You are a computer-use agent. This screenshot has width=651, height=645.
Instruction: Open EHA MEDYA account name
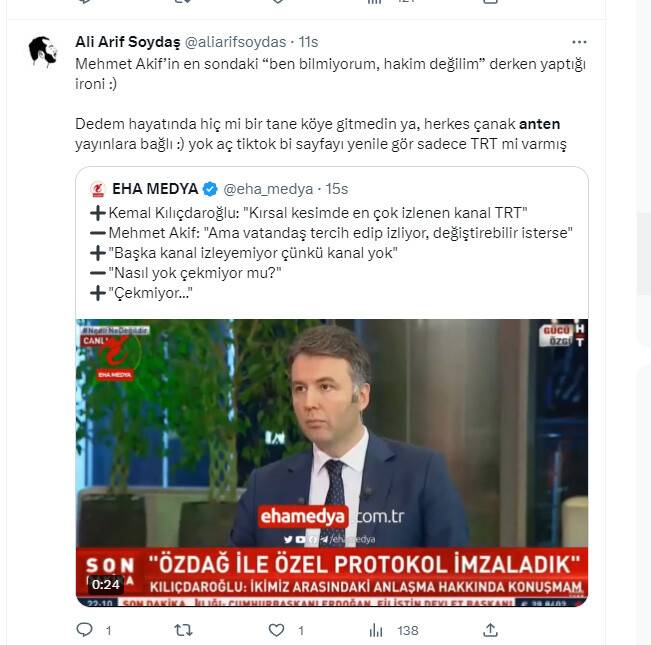coord(155,189)
